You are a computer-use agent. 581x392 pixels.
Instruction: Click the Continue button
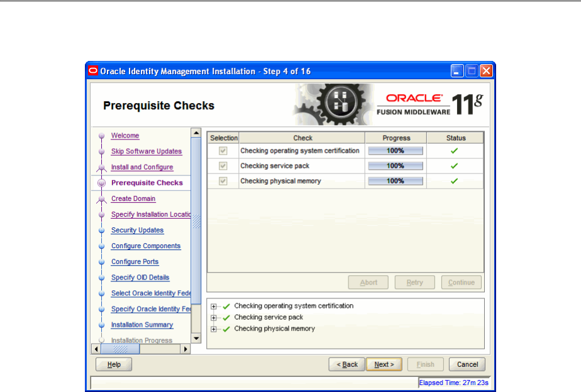click(462, 283)
